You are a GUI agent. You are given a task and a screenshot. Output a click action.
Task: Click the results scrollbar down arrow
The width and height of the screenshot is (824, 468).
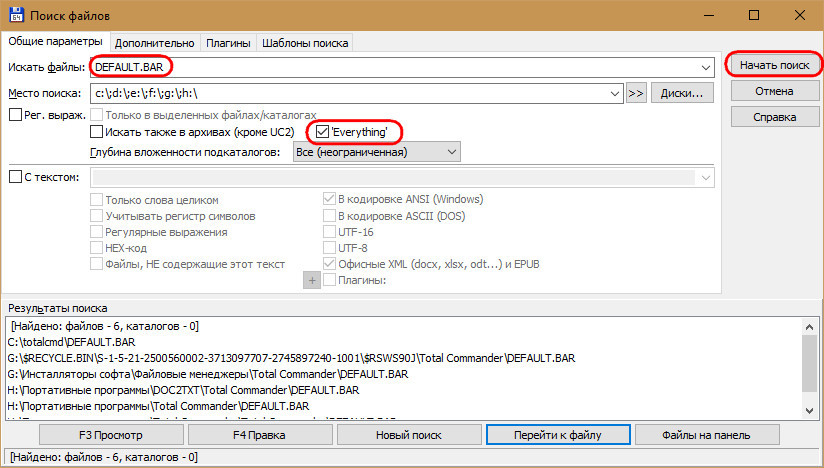coord(809,411)
